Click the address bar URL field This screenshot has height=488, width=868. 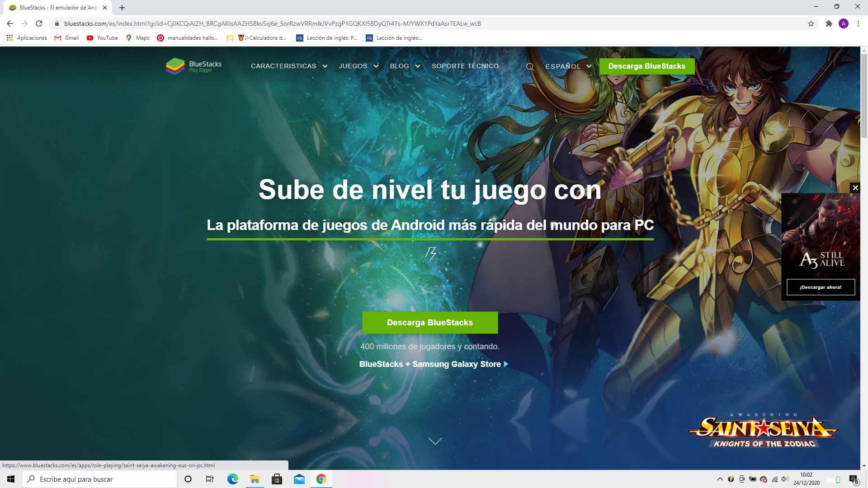click(x=271, y=23)
